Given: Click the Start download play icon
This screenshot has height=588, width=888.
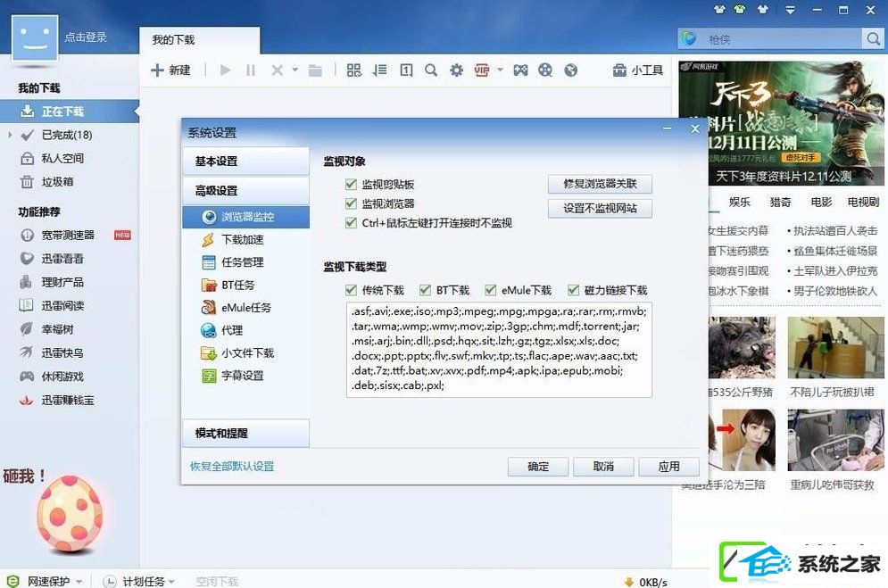Looking at the screenshot, I should click(226, 70).
